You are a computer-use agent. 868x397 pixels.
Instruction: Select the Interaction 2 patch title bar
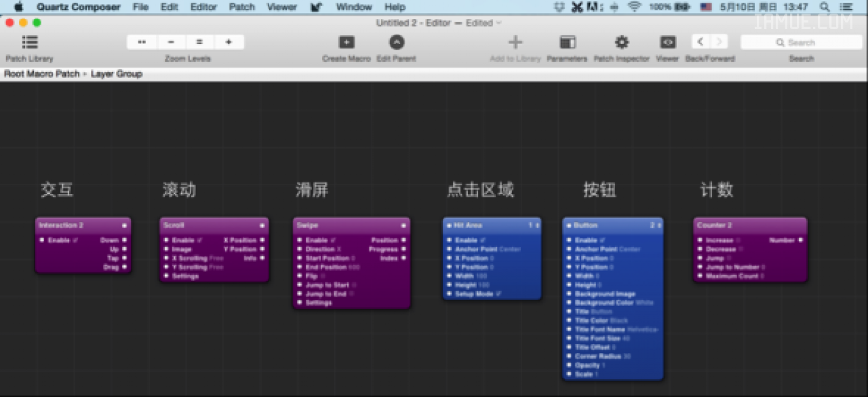tap(83, 225)
